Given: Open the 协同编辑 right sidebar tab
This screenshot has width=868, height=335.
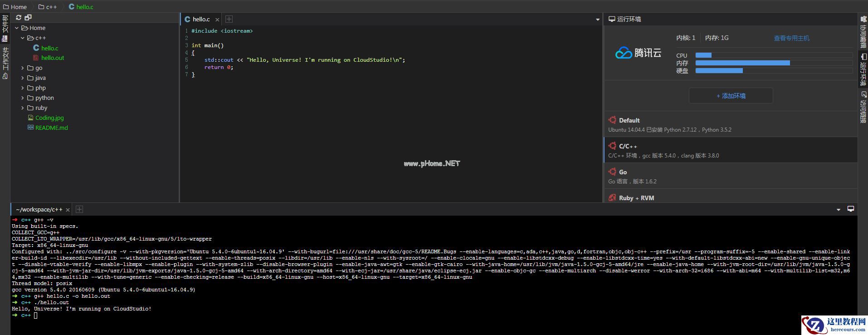Looking at the screenshot, I should pyautogui.click(x=863, y=32).
